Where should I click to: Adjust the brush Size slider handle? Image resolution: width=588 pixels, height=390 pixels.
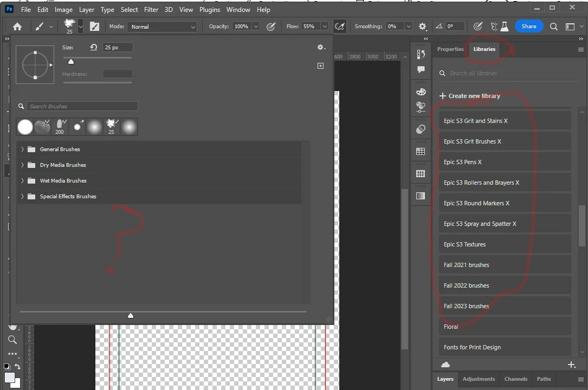(x=71, y=61)
